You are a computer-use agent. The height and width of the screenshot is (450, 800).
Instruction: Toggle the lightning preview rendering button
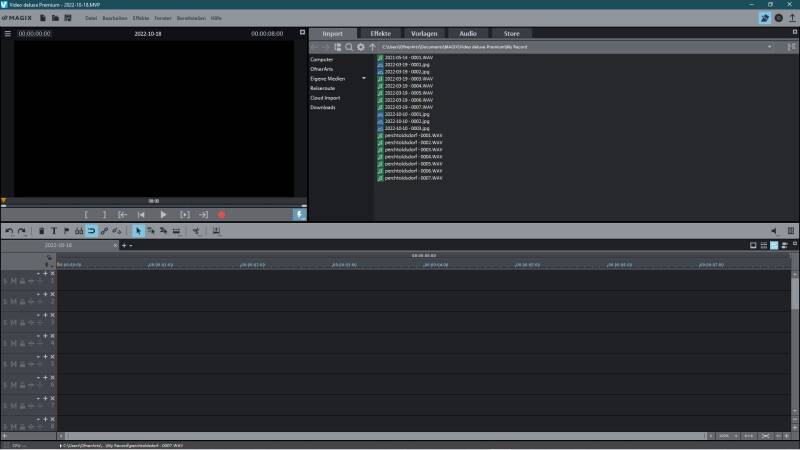coord(299,215)
